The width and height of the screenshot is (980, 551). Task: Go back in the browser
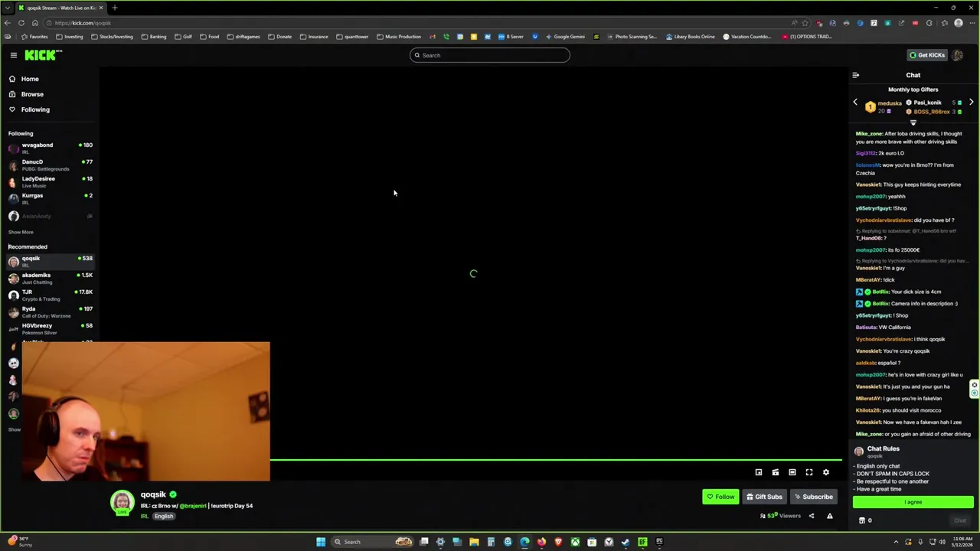(7, 23)
